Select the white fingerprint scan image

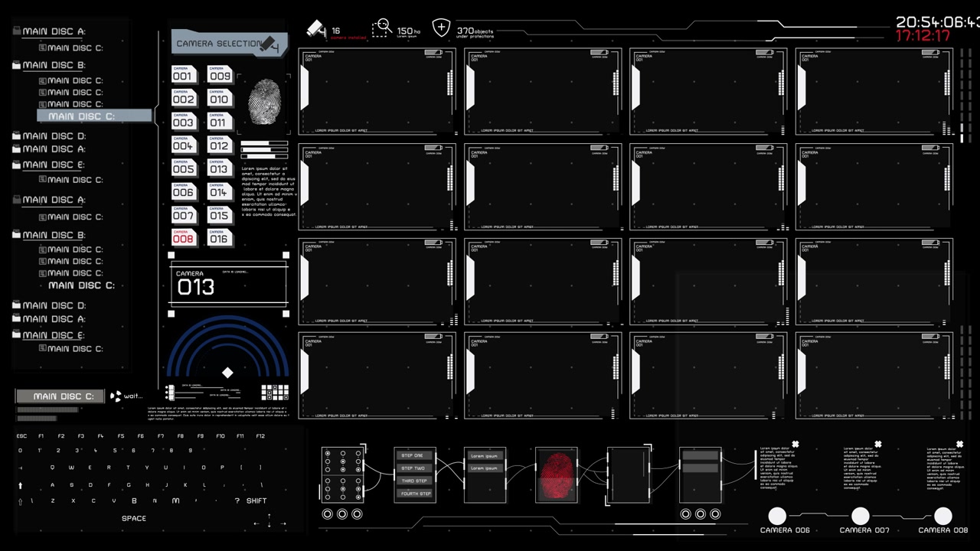pos(265,102)
